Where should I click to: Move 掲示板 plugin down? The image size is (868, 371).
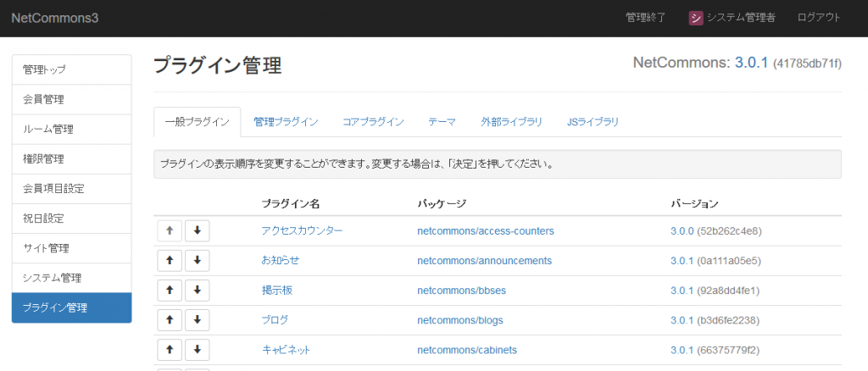[197, 291]
